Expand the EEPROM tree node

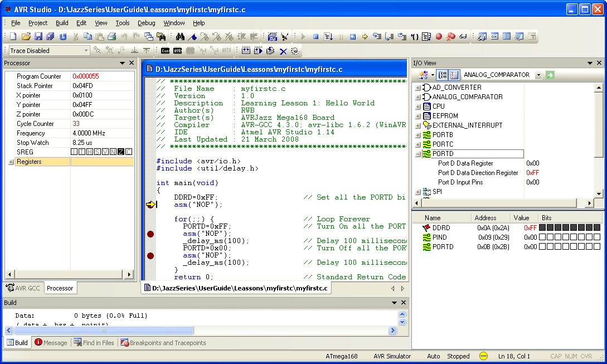coord(418,116)
